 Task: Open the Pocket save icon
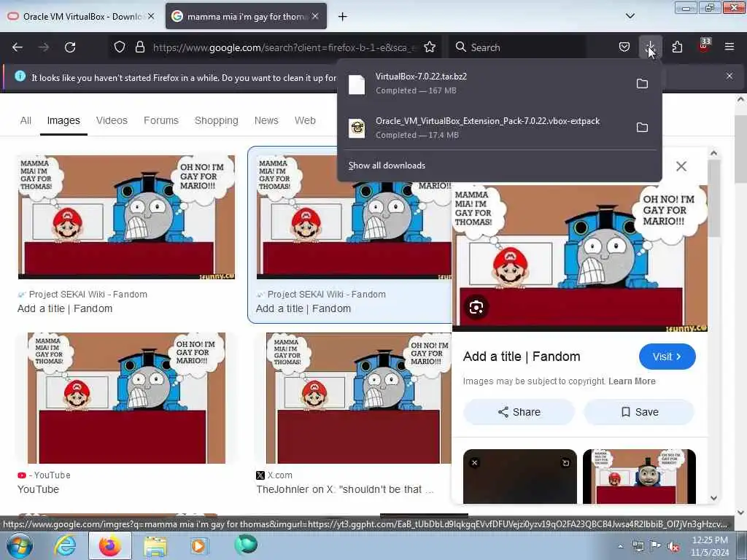coord(624,47)
